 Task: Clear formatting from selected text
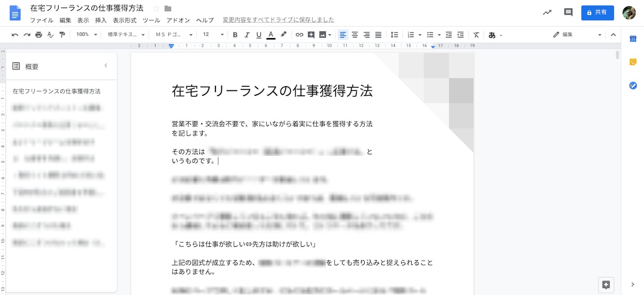pyautogui.click(x=476, y=35)
